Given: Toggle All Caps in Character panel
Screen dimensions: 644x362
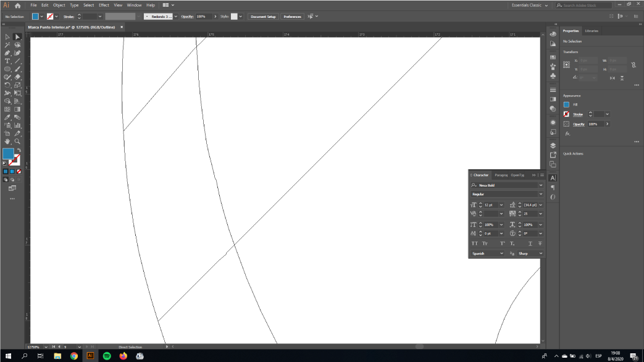Looking at the screenshot, I should [474, 244].
